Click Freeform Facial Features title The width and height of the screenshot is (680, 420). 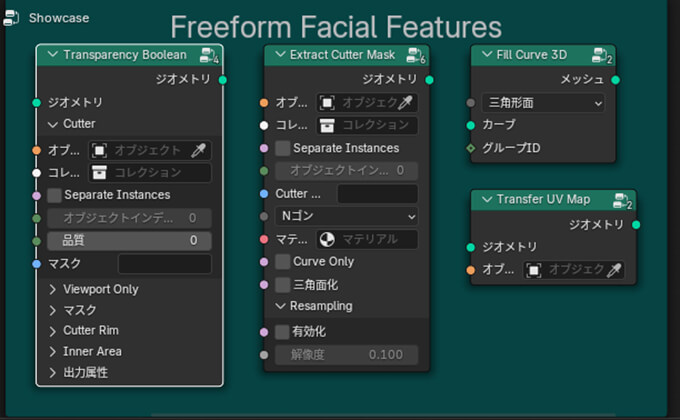point(336,27)
